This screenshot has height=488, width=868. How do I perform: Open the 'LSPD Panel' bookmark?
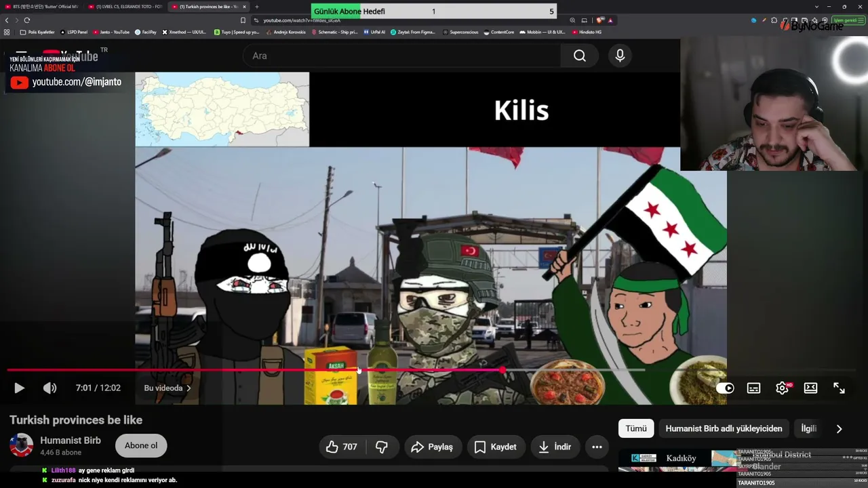pyautogui.click(x=74, y=32)
